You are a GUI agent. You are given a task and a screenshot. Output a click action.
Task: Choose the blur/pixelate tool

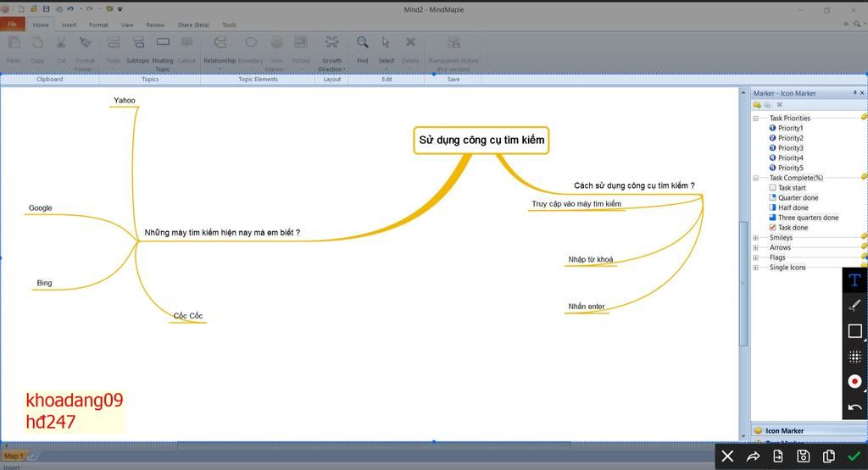click(x=854, y=356)
